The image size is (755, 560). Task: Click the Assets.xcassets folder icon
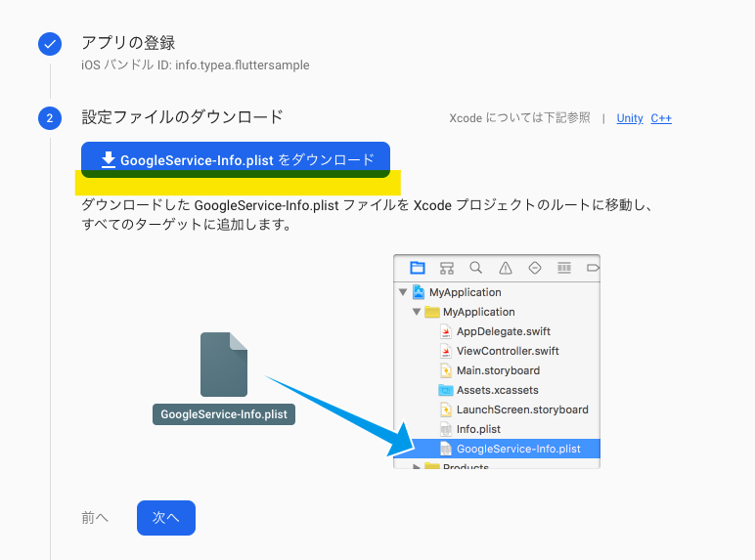(446, 390)
